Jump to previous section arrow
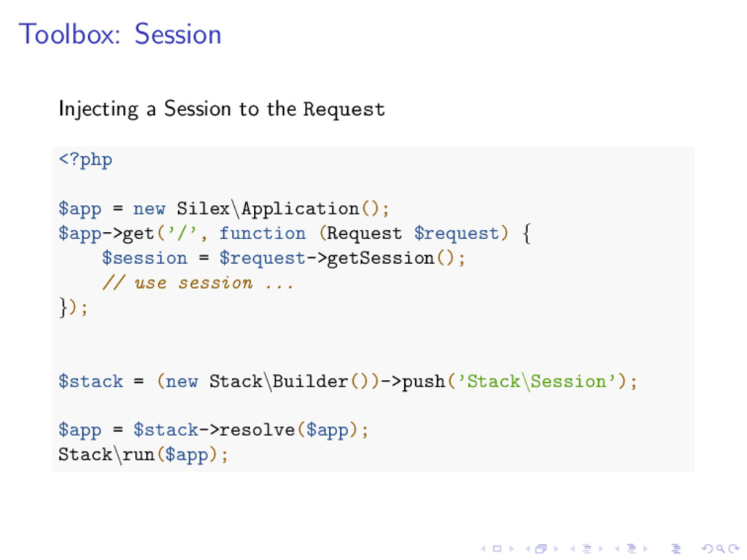Viewport: 747px width, 560px height. (x=616, y=549)
